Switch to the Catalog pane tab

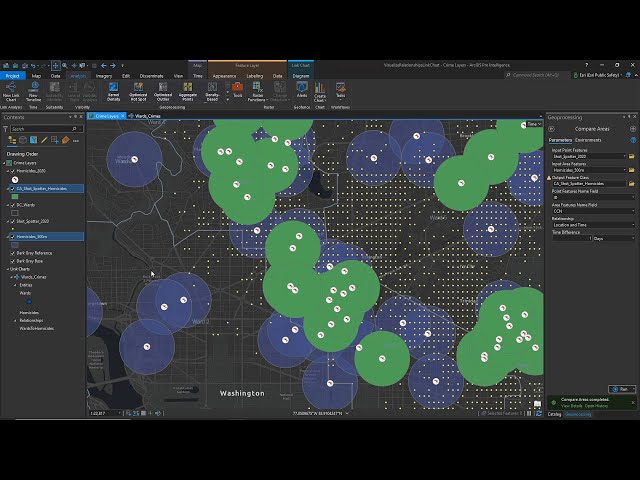point(554,414)
